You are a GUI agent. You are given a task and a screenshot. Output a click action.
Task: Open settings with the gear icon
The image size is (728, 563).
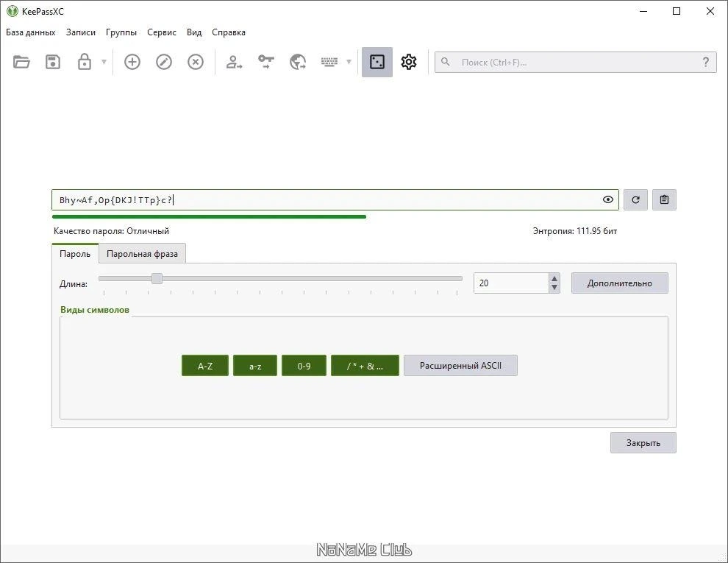coord(409,62)
